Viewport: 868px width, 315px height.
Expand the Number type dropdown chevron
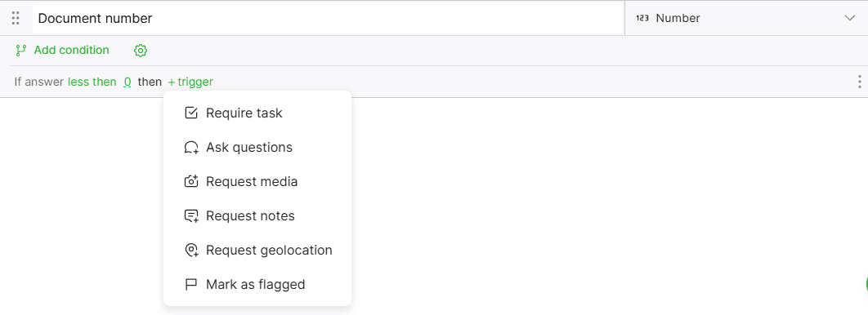click(x=850, y=18)
